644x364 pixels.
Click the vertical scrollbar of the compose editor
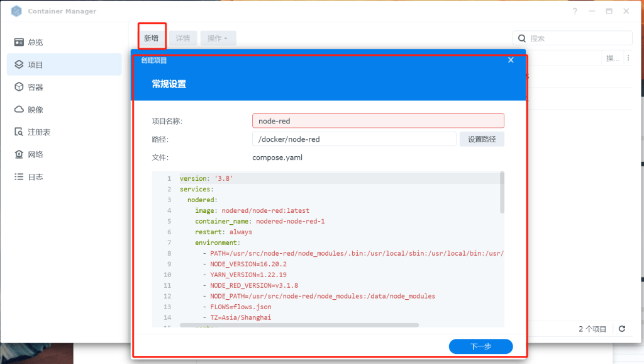pos(502,193)
